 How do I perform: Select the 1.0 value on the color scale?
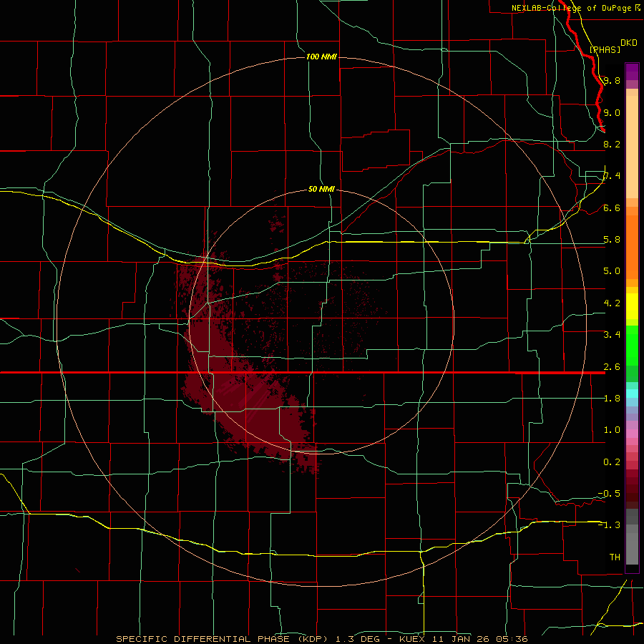point(612,430)
